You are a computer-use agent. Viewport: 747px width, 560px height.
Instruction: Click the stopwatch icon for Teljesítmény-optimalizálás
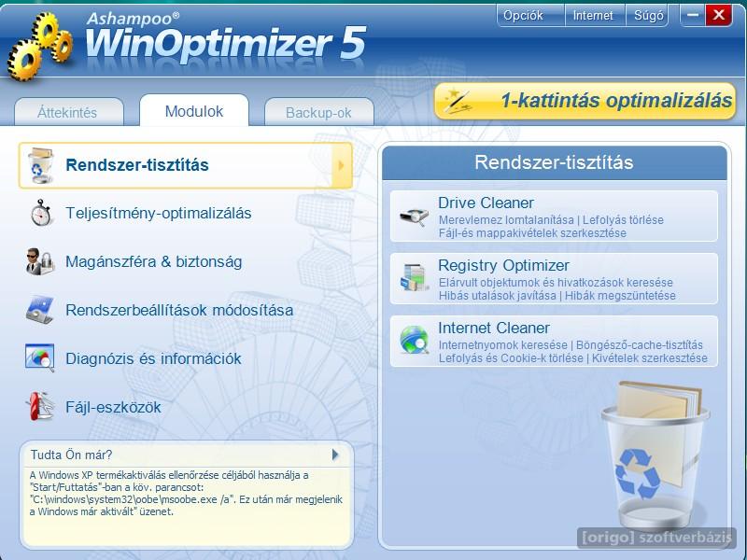tap(41, 213)
